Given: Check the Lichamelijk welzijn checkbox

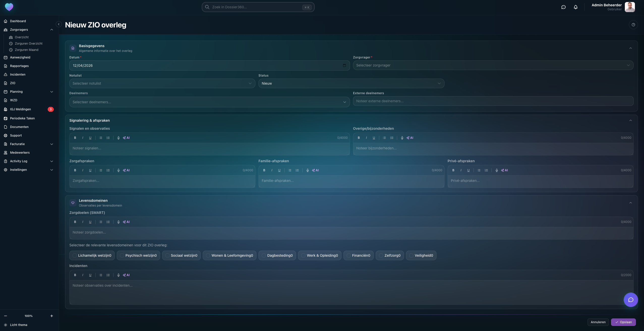Looking at the screenshot, I should (x=75, y=255).
